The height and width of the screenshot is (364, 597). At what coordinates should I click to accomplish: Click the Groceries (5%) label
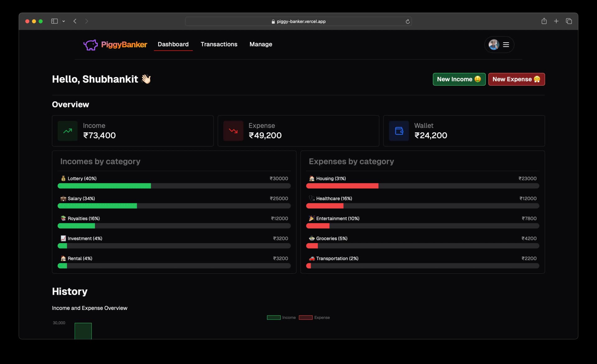332,238
